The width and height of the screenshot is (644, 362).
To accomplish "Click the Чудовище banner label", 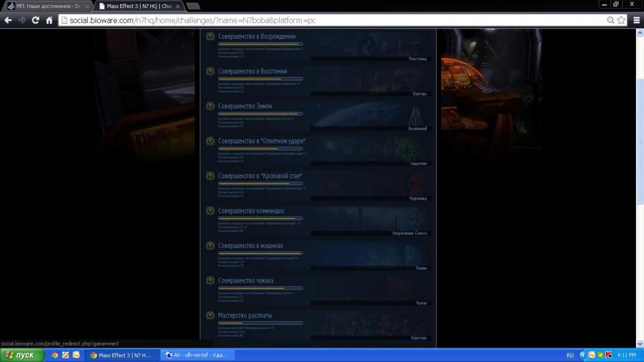I will tap(418, 198).
